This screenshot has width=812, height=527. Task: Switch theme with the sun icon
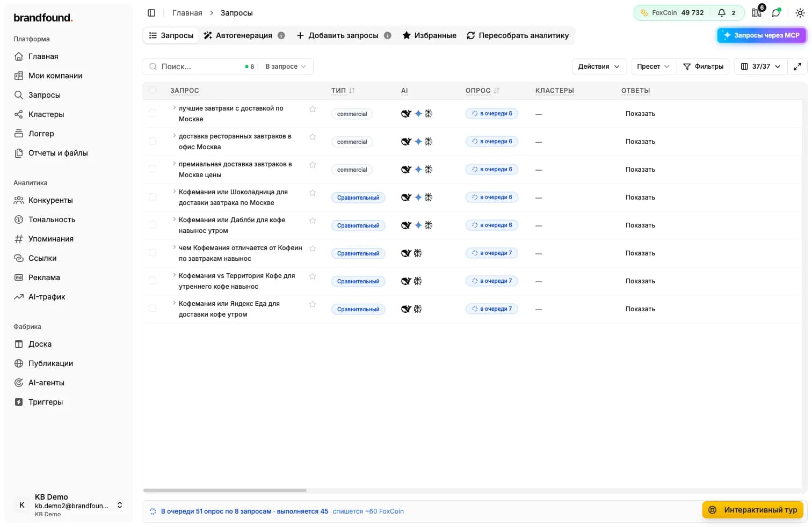pos(800,13)
